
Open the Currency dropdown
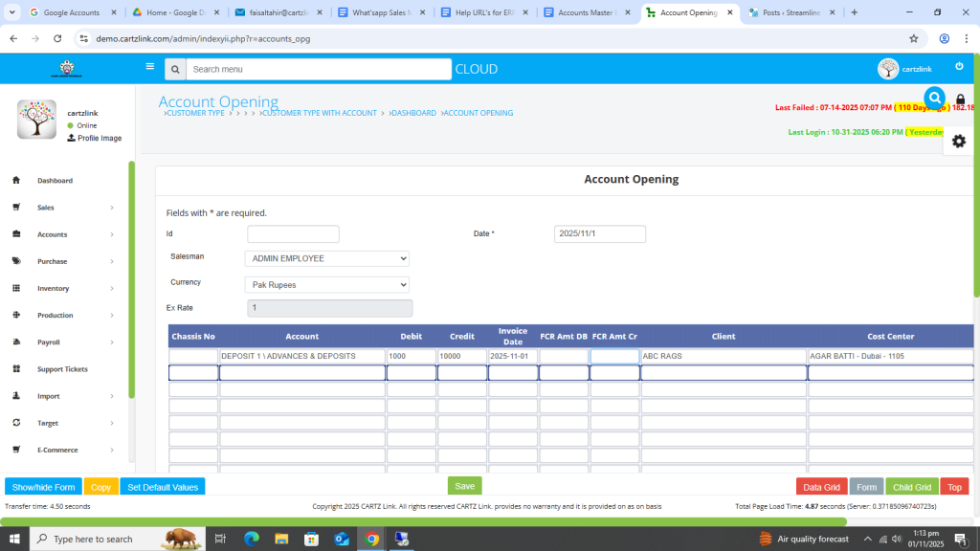(326, 285)
